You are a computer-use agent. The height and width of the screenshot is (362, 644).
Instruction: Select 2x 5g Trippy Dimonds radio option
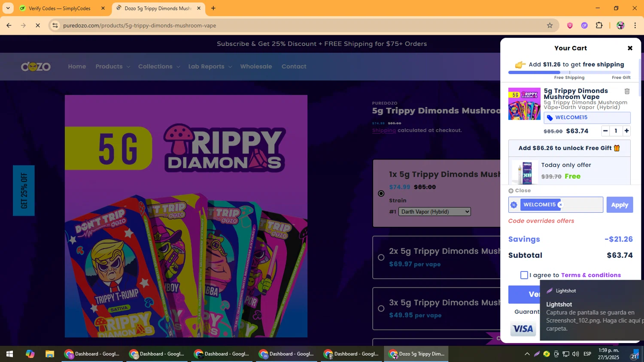(x=381, y=257)
